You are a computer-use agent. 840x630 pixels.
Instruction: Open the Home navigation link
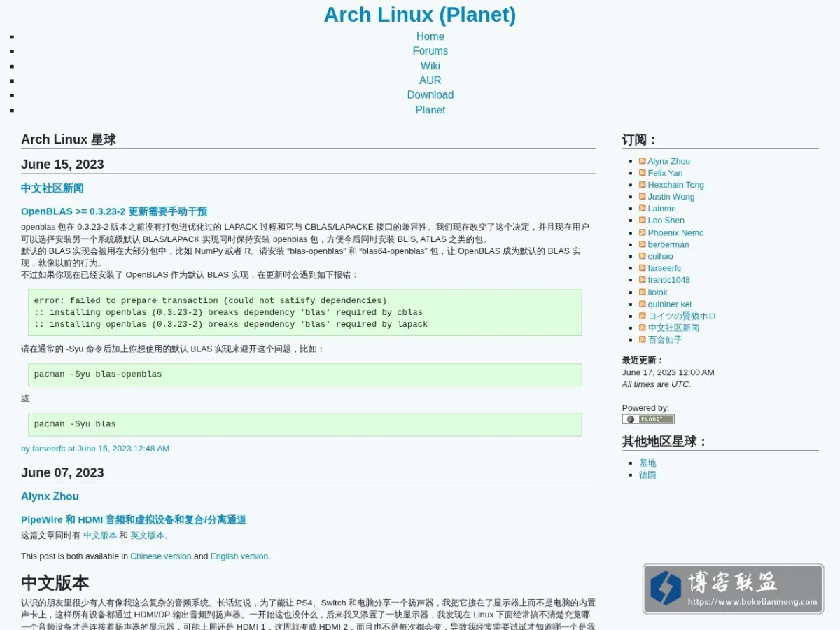(430, 36)
